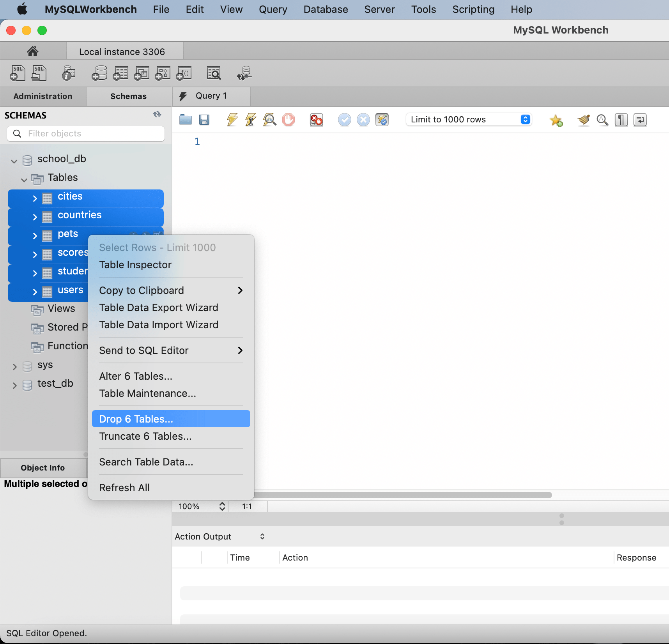The width and height of the screenshot is (669, 644).
Task: Commit the current transaction
Action: pos(345,120)
